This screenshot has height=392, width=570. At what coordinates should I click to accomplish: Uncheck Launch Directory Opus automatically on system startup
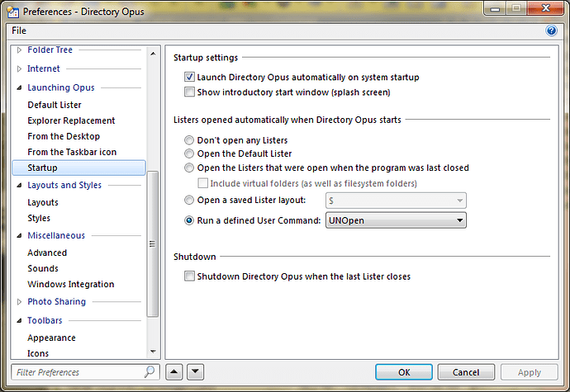pos(189,77)
